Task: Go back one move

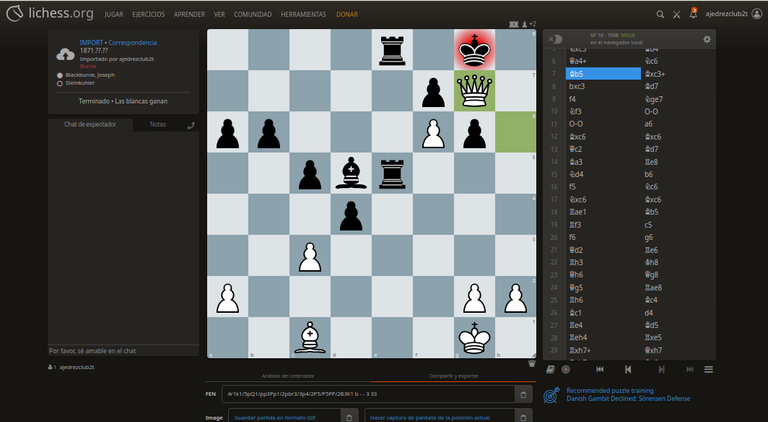Action: [x=628, y=370]
